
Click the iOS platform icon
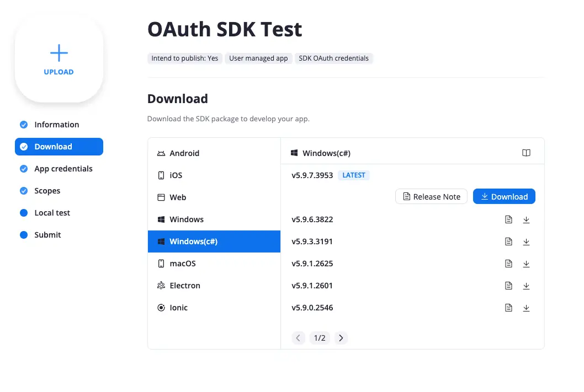coord(161,175)
